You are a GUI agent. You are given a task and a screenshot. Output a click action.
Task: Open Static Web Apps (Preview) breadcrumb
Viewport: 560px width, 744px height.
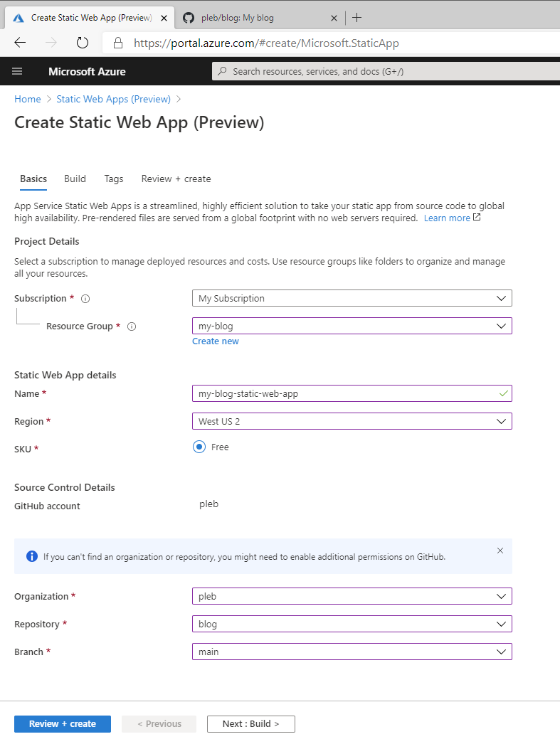(113, 99)
